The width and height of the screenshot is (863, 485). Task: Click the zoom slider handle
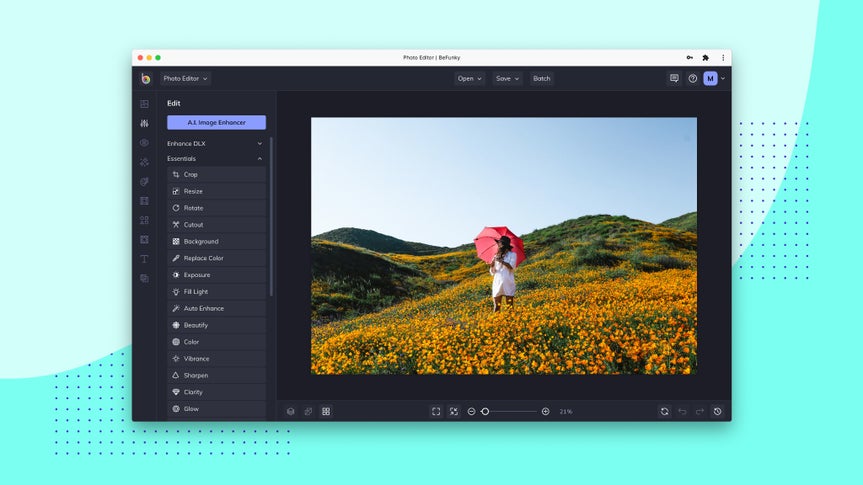(485, 411)
